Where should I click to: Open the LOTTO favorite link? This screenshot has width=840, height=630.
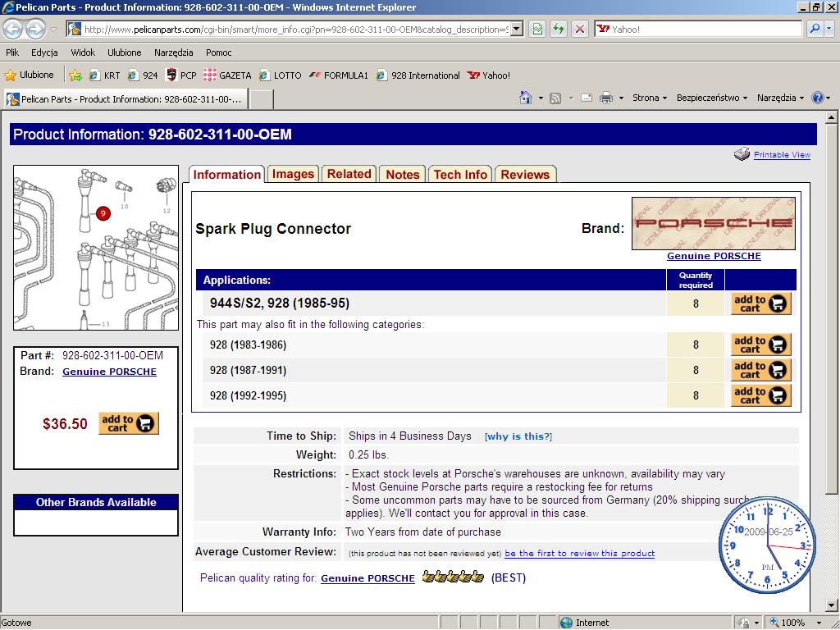click(280, 75)
